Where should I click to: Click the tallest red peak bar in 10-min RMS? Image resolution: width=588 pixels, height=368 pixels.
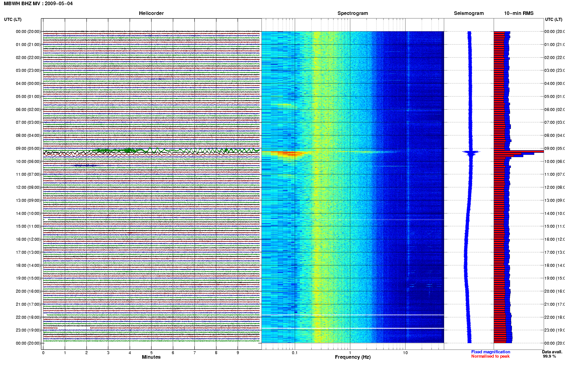(x=519, y=152)
